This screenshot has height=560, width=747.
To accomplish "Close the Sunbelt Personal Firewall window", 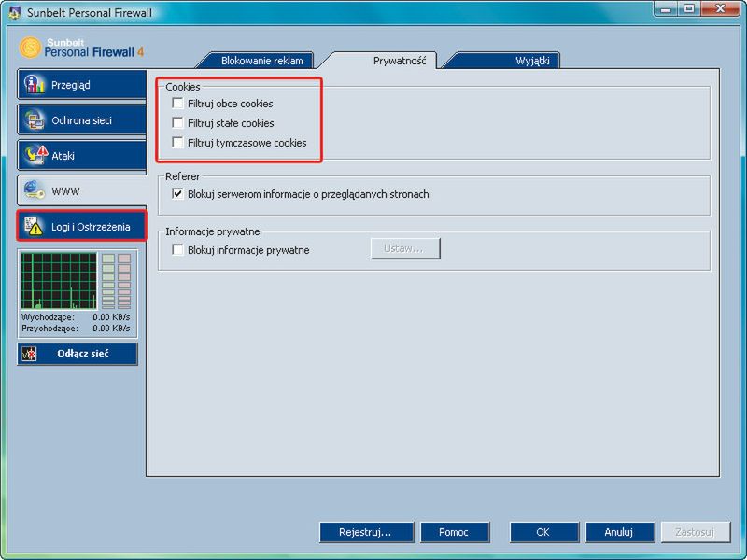I will coord(720,9).
